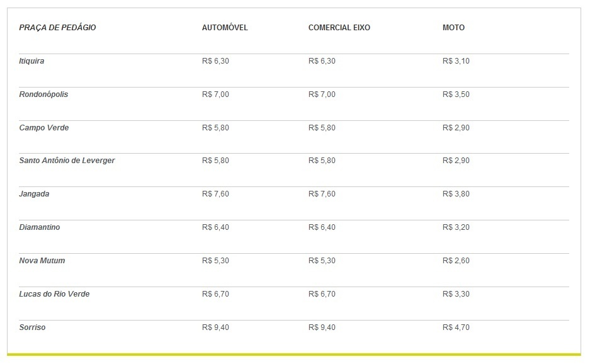Click Sorriso automóvel price R$ 9,40

(x=215, y=327)
